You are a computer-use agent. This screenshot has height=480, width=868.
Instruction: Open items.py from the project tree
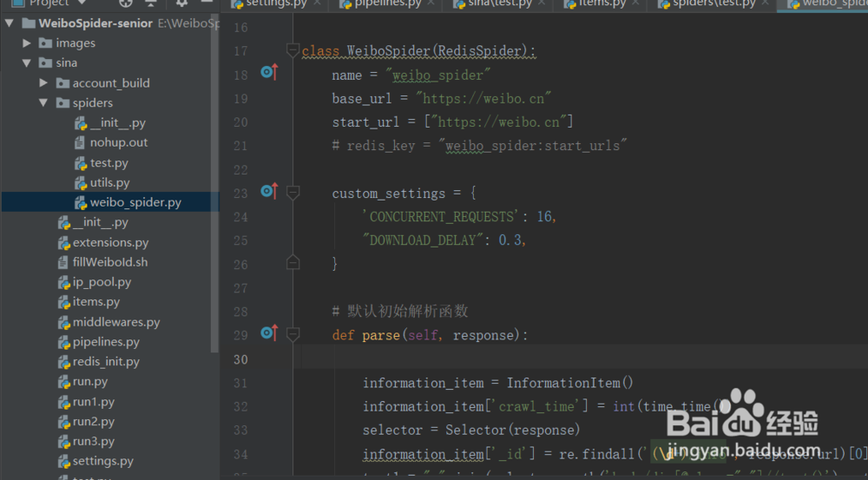(x=96, y=302)
